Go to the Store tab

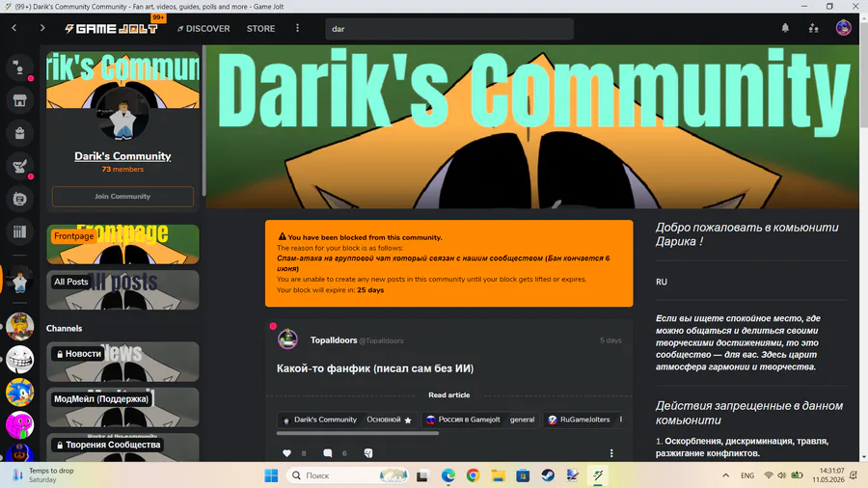[x=260, y=29]
